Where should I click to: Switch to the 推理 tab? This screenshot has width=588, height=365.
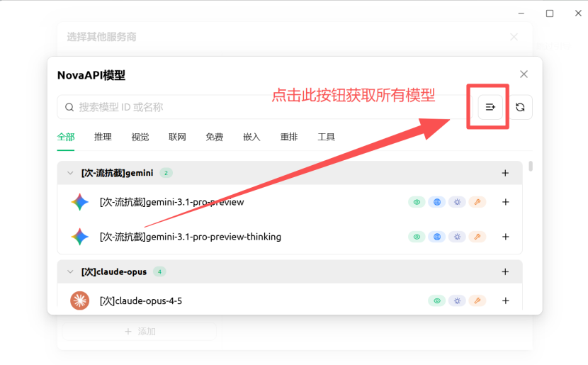pos(103,137)
